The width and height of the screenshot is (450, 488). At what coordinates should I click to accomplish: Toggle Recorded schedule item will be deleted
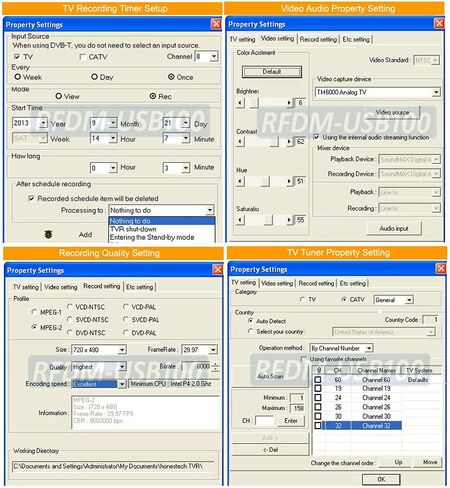(x=31, y=198)
